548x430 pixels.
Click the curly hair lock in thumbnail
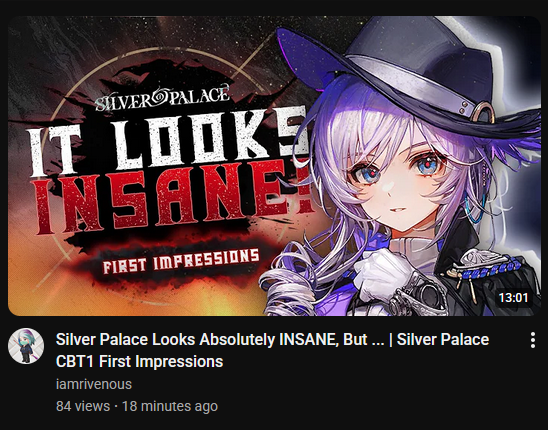(287, 285)
